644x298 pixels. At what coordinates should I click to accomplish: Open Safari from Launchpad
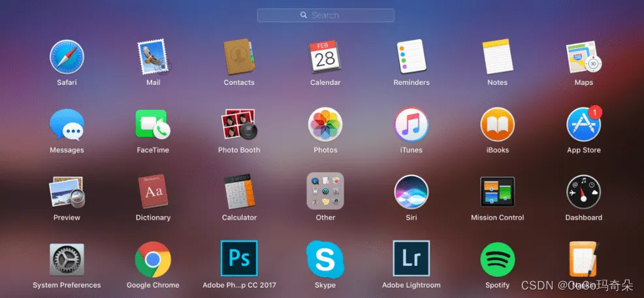coord(67,57)
